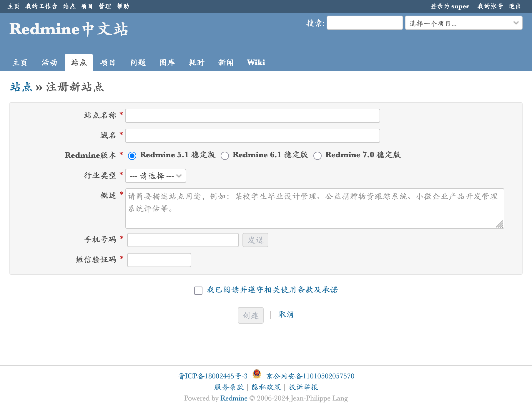Click 主页 in the top bar

(x=14, y=6)
